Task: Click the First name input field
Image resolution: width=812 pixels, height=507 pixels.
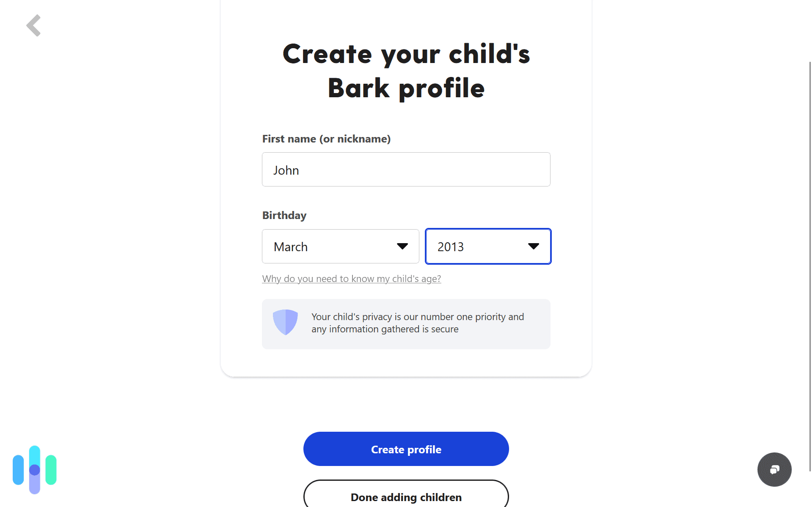Action: point(406,170)
